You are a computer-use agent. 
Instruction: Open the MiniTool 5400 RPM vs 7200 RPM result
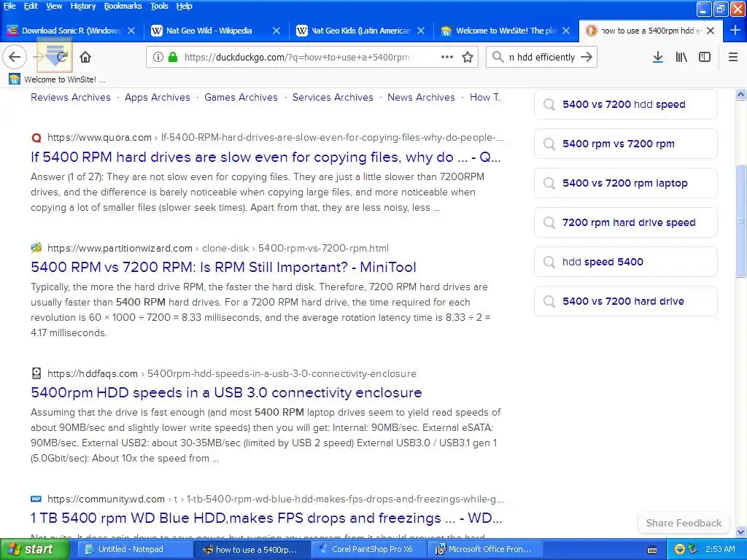tap(223, 267)
